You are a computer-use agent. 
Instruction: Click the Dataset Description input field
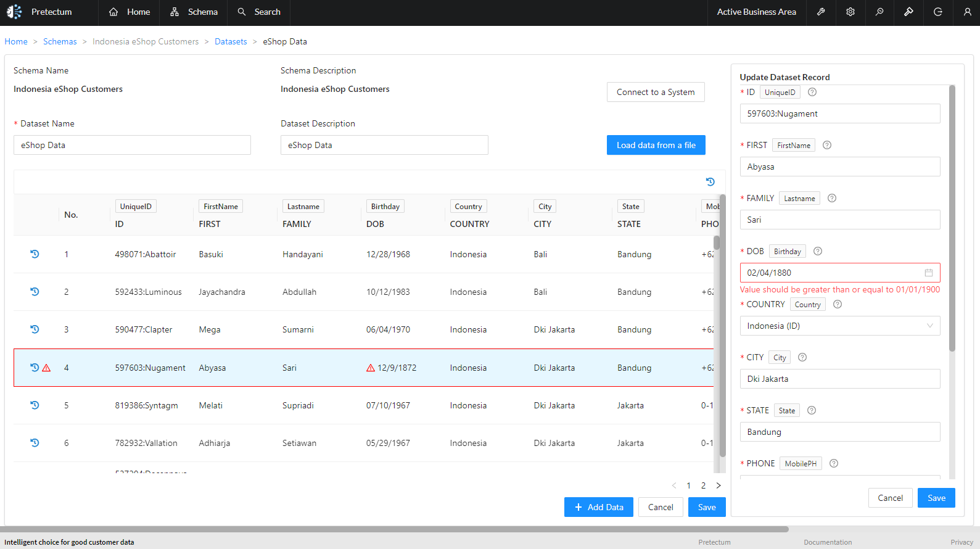pyautogui.click(x=384, y=145)
